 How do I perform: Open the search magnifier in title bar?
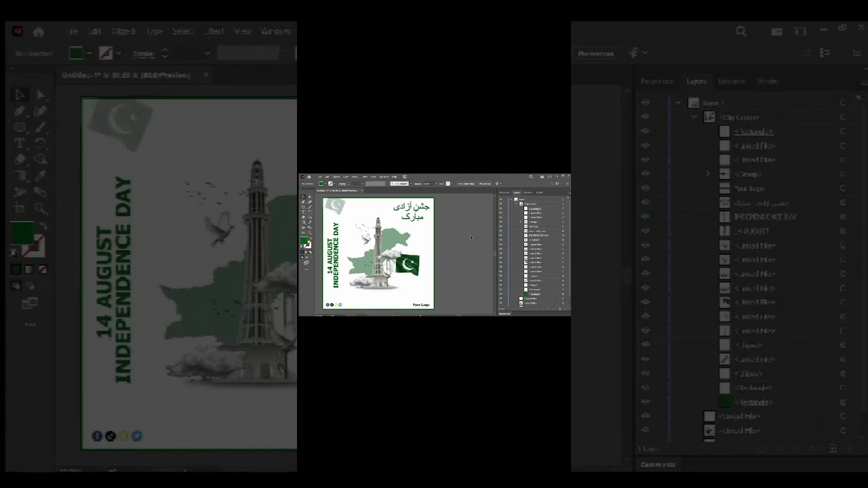point(741,31)
